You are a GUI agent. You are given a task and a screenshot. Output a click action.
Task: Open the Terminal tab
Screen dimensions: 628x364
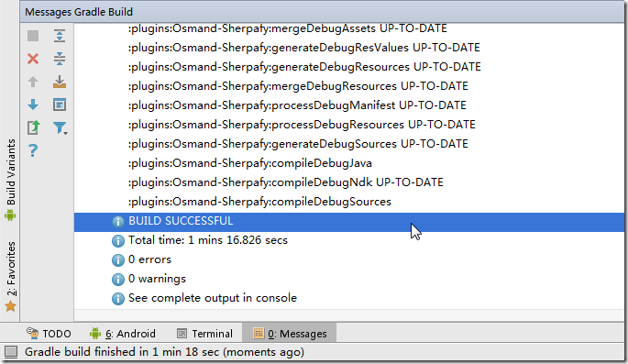(204, 334)
